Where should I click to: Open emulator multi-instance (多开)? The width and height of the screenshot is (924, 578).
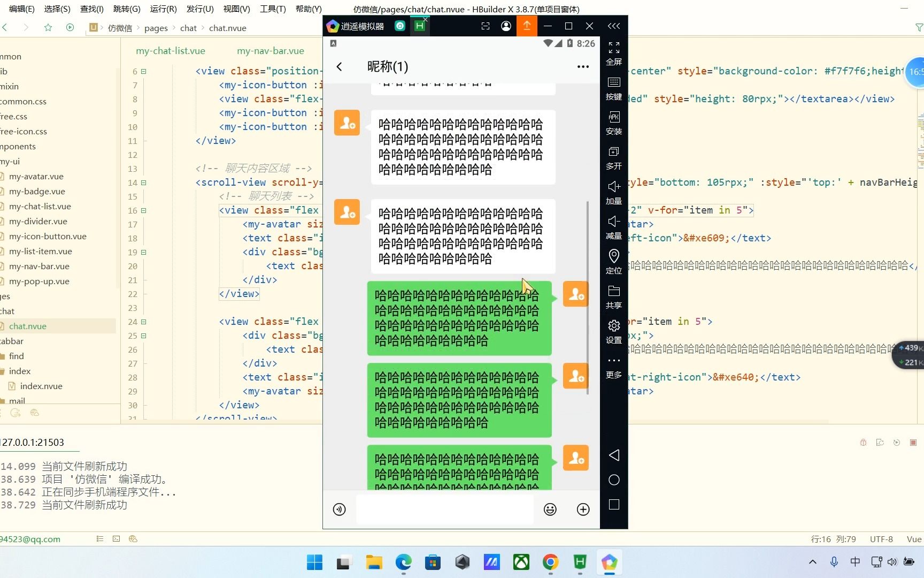614,158
